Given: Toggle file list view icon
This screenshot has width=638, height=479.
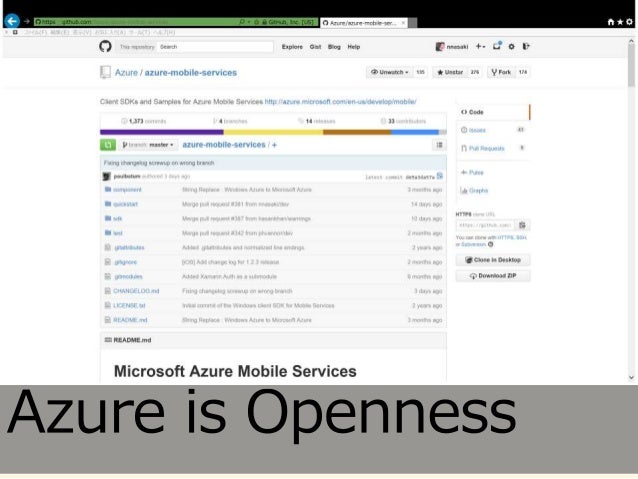Looking at the screenshot, I should [x=439, y=145].
